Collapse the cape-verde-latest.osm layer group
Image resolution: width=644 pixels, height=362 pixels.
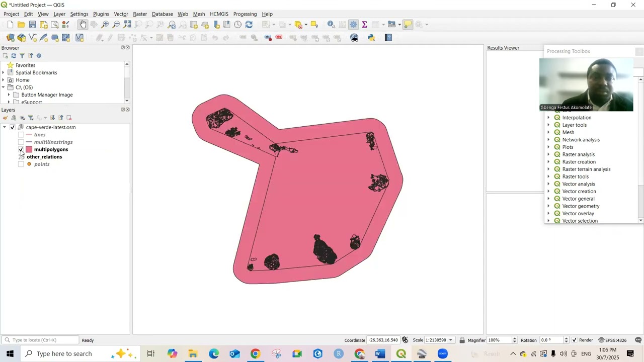[x=5, y=127]
